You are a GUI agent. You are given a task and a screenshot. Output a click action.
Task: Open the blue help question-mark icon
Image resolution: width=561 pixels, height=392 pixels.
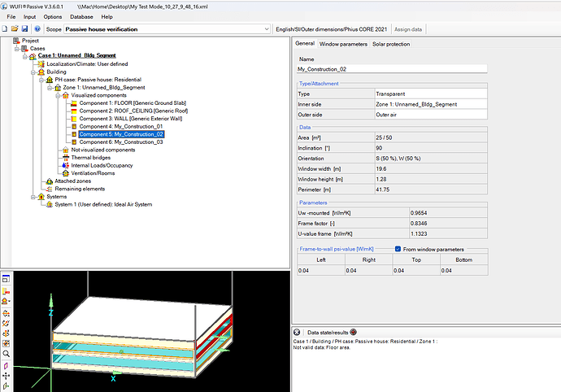click(37, 29)
